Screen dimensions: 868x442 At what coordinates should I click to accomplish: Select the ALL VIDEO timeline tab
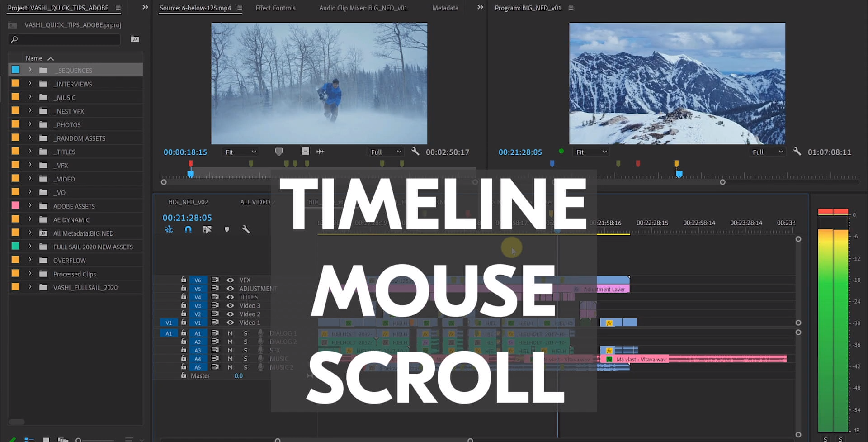(x=257, y=202)
